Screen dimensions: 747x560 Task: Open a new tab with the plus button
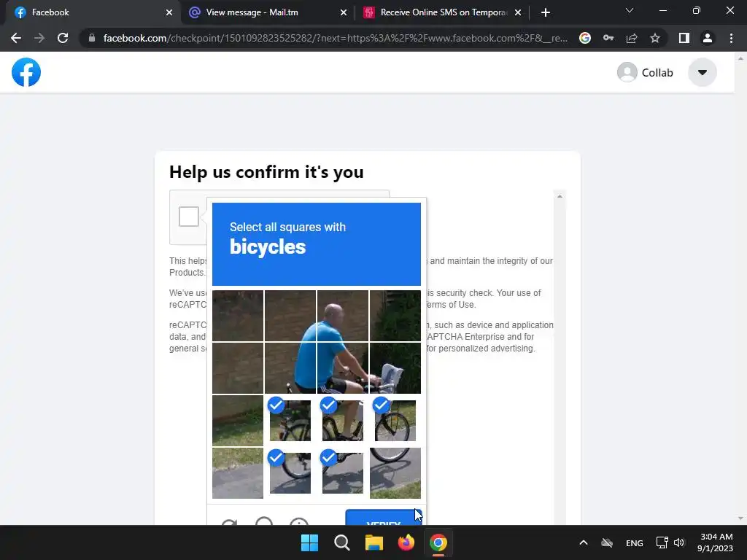[x=546, y=12]
